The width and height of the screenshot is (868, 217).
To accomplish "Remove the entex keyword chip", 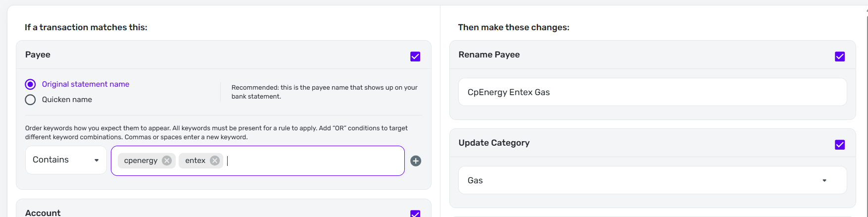I will pos(215,161).
